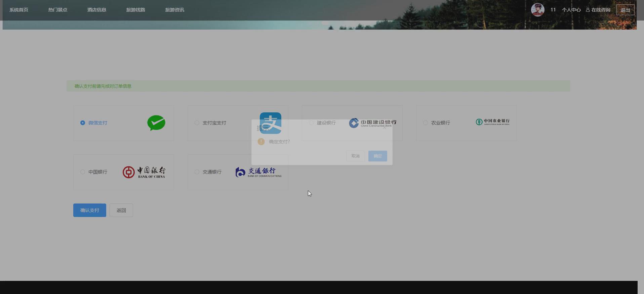644x294 pixels.
Task: Click the user avatar picture
Action: click(x=537, y=10)
